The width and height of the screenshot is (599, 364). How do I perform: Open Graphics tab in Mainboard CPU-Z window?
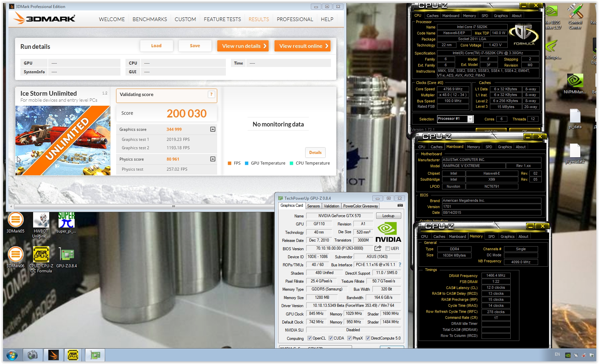point(505,147)
